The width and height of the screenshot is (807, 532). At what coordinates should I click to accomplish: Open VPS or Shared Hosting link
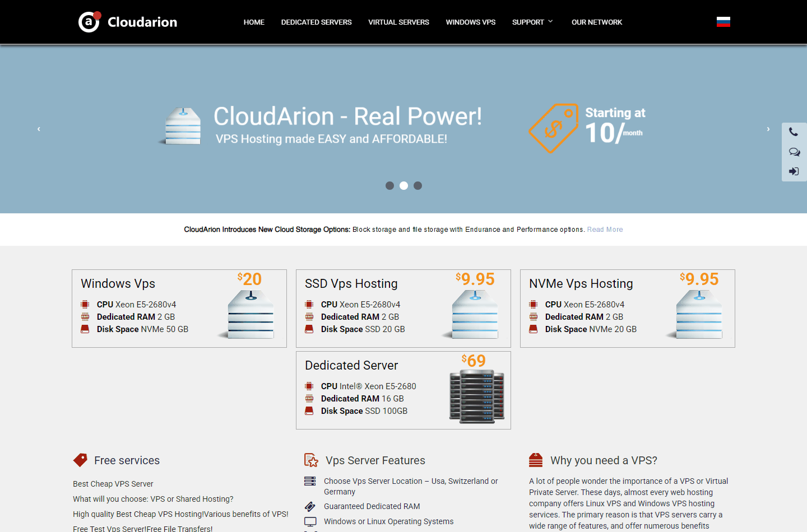coord(153,499)
